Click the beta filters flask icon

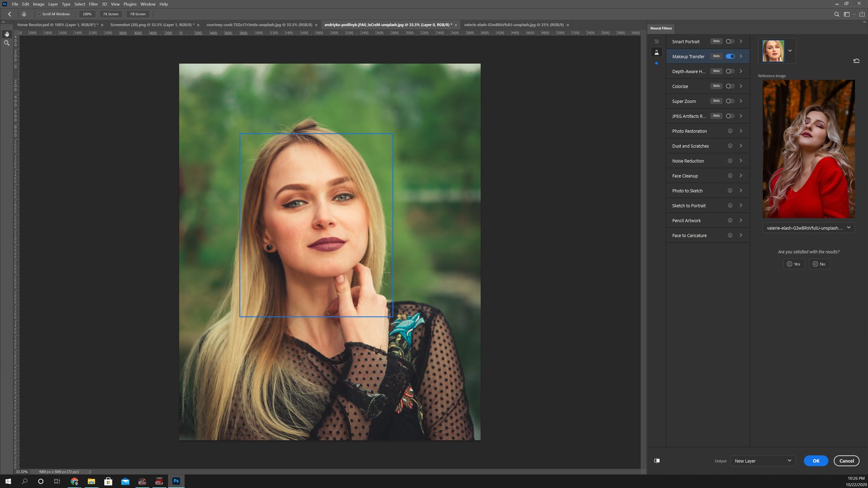pos(657,52)
